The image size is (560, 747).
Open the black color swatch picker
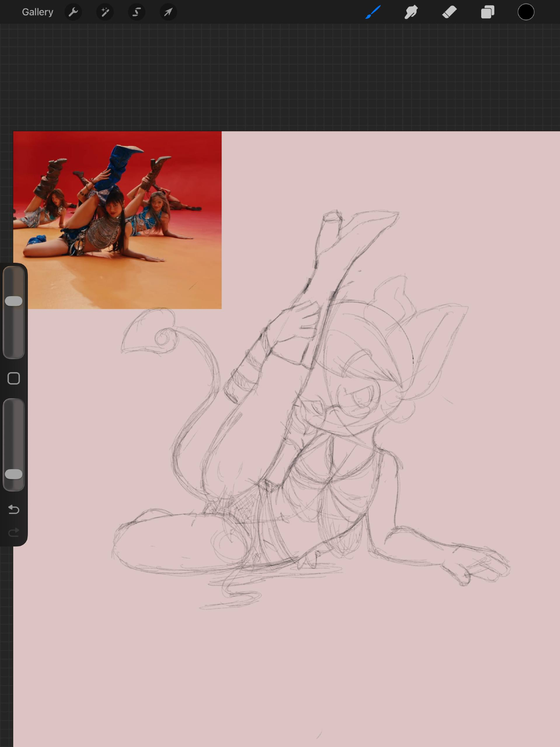click(526, 12)
